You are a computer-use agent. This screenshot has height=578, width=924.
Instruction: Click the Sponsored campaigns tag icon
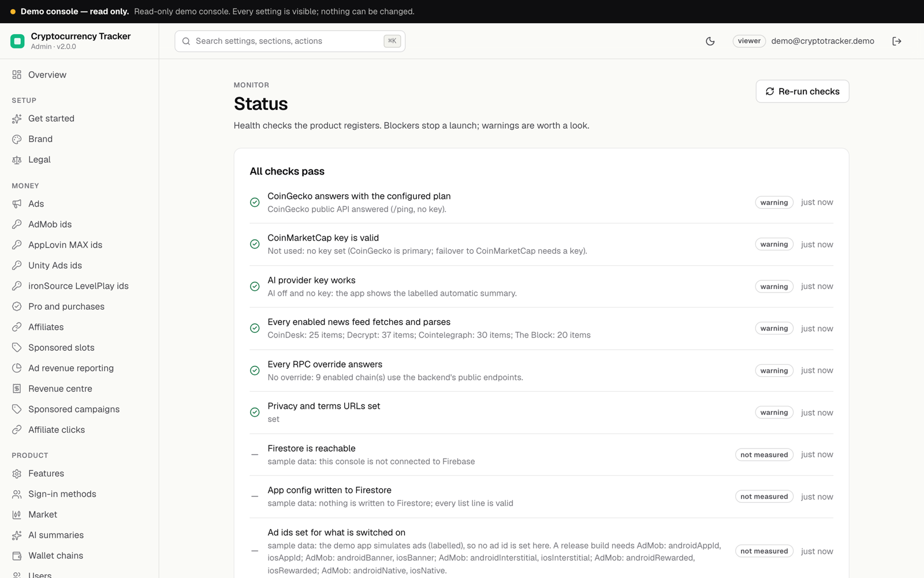(17, 409)
